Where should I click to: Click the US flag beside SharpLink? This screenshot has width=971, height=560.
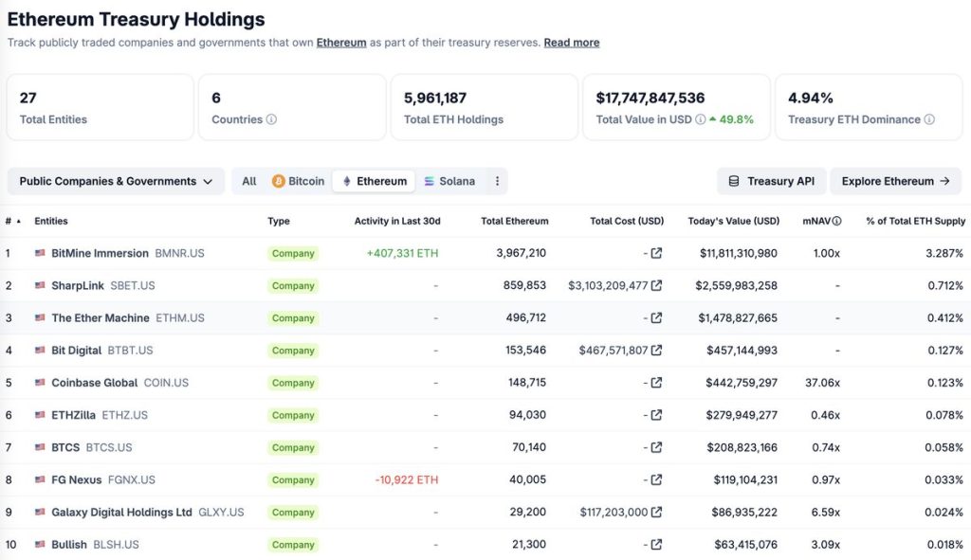38,285
